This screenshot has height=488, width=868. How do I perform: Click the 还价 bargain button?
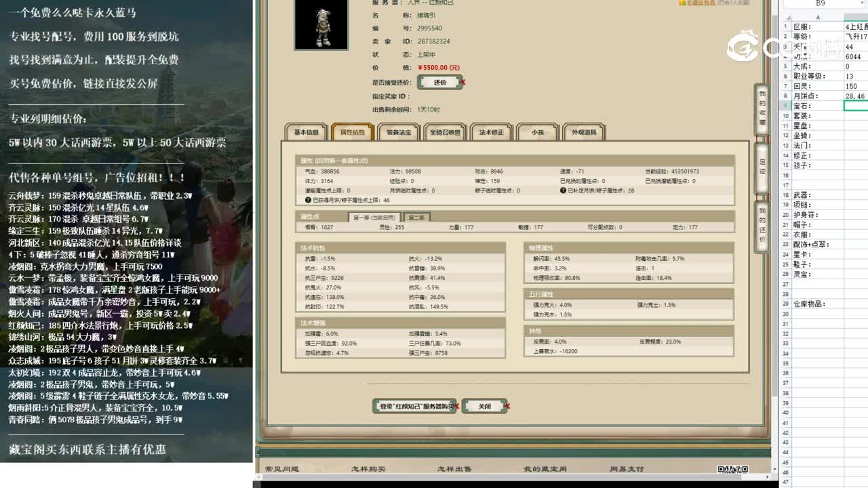tap(440, 82)
